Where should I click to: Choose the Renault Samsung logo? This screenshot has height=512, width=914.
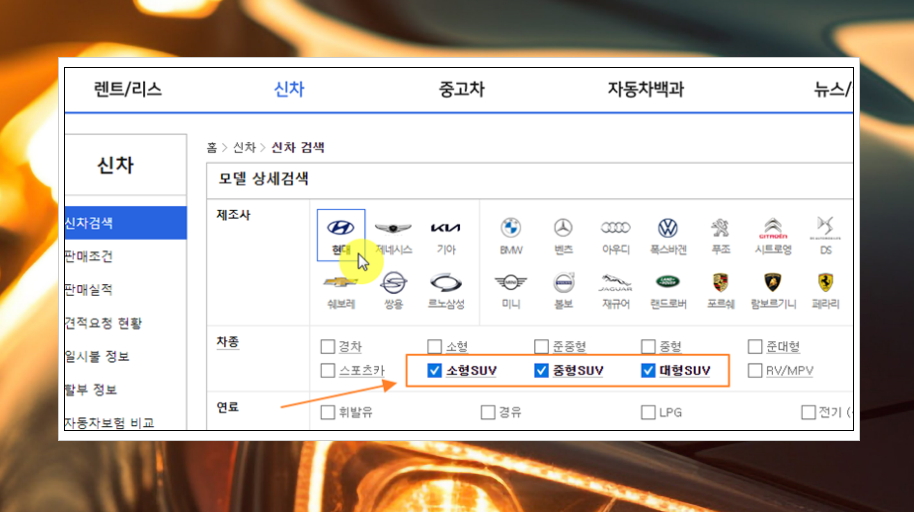point(446,283)
